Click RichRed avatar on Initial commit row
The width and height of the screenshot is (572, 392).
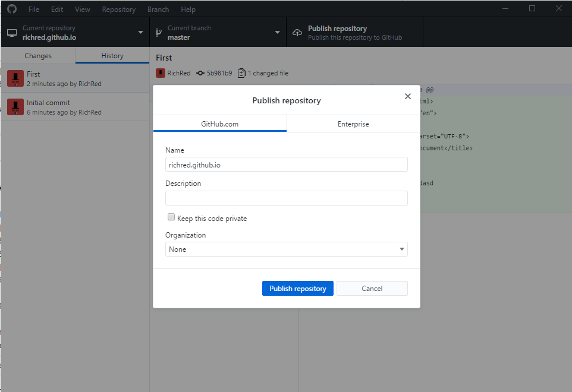[15, 107]
